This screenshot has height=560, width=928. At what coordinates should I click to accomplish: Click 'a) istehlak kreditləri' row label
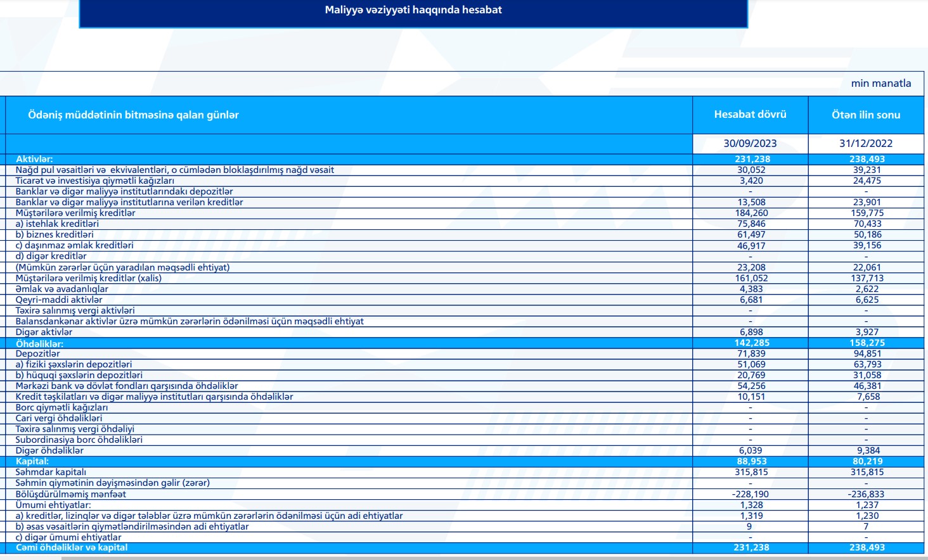[x=57, y=224]
